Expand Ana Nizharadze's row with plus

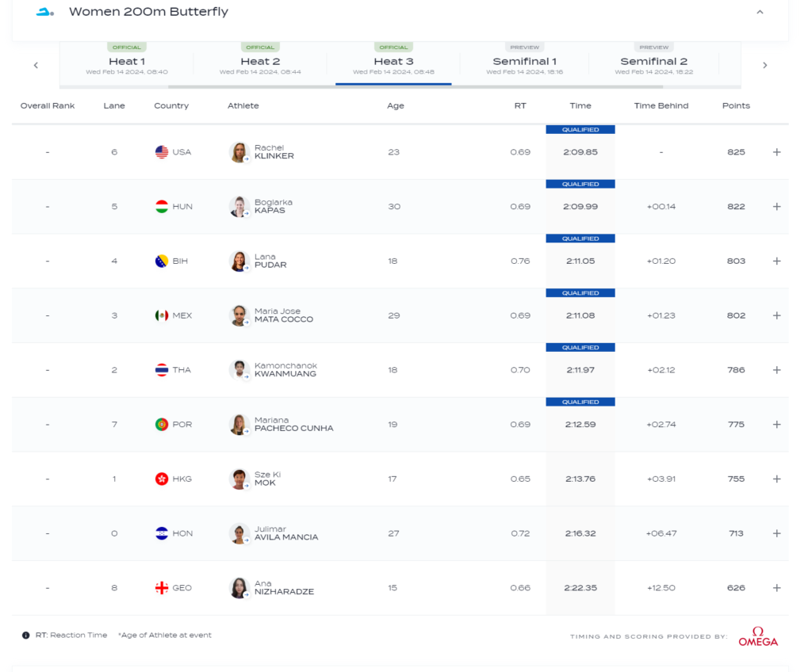(776, 588)
